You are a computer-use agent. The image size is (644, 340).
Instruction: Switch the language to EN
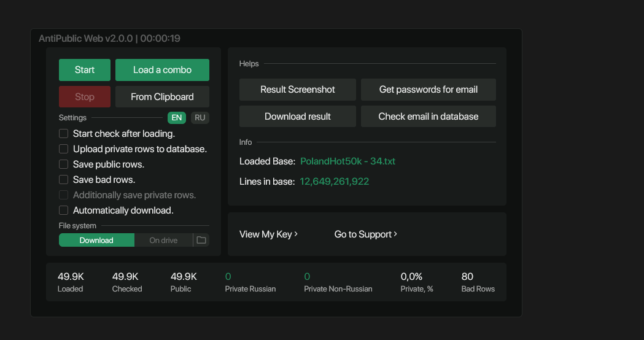click(x=177, y=118)
